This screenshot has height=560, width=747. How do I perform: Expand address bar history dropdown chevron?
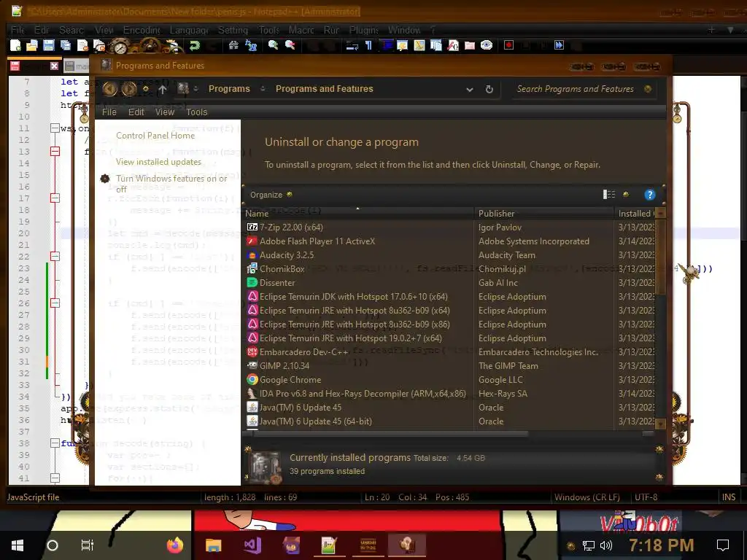(470, 89)
